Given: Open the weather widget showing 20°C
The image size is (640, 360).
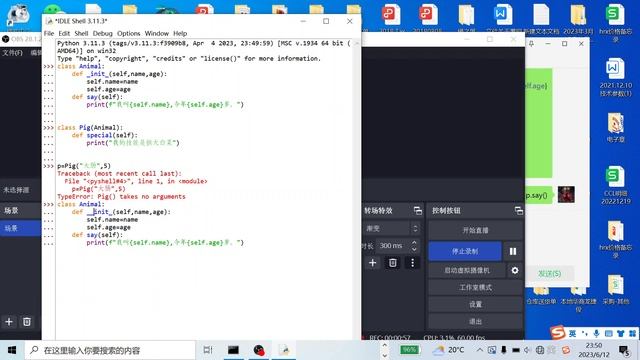Looking at the screenshot, I should 448,350.
